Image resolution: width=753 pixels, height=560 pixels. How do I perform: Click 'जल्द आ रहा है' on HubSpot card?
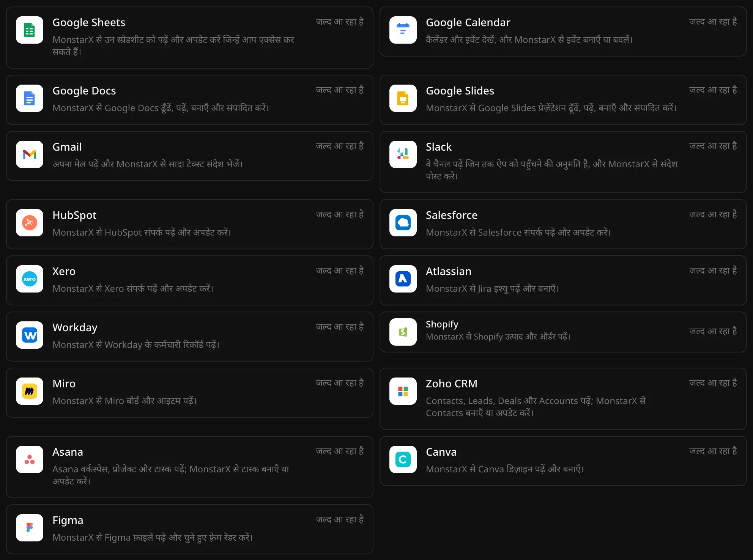(340, 215)
